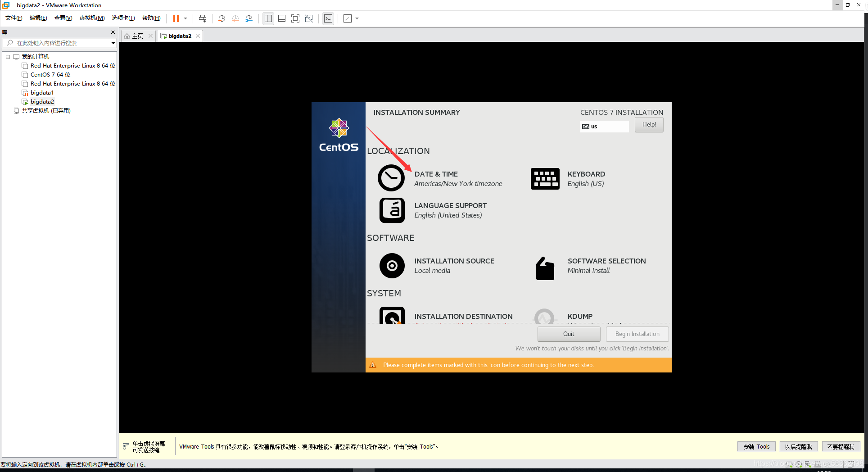The image size is (868, 472).
Task: Toggle the library sidebar view icon
Action: [268, 18]
